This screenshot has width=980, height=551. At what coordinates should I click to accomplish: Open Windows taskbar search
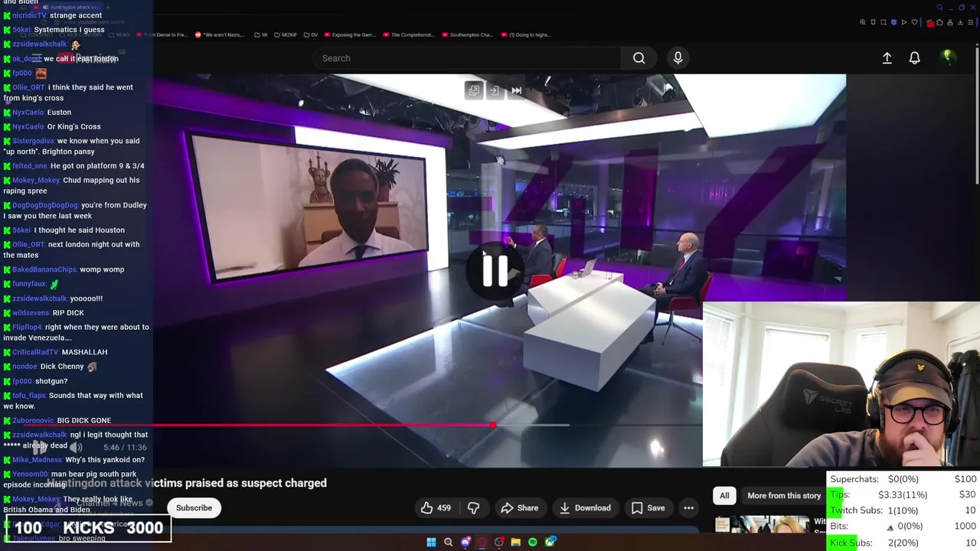pyautogui.click(x=448, y=542)
